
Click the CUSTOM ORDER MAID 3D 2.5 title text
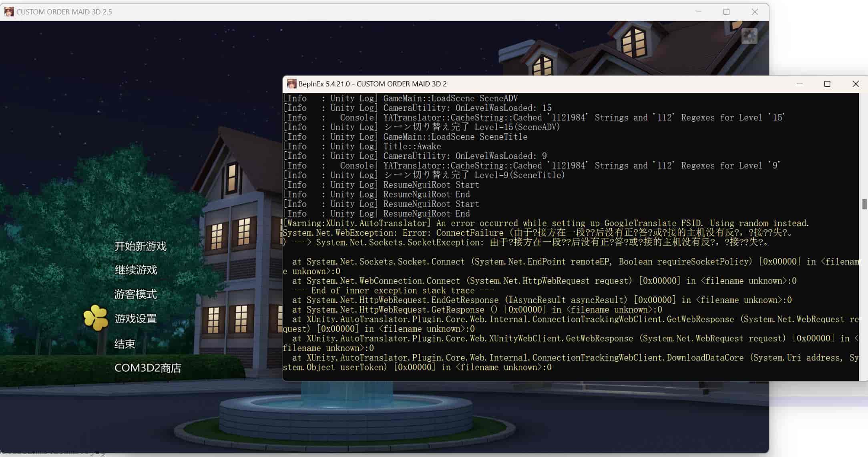(x=64, y=12)
